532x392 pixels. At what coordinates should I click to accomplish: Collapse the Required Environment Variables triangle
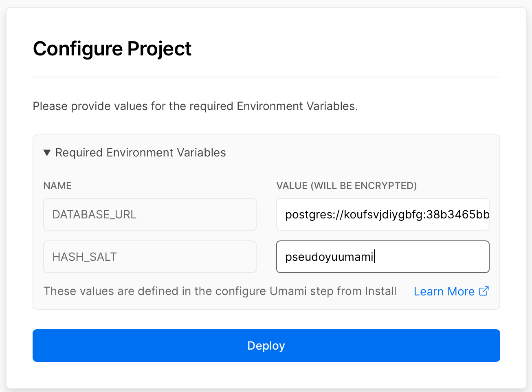(x=47, y=153)
